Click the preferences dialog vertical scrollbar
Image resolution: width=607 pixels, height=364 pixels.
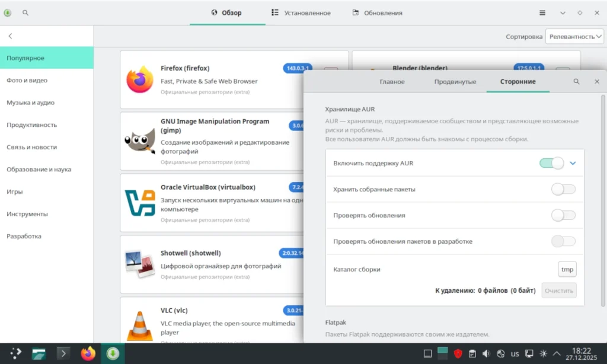pos(603,200)
